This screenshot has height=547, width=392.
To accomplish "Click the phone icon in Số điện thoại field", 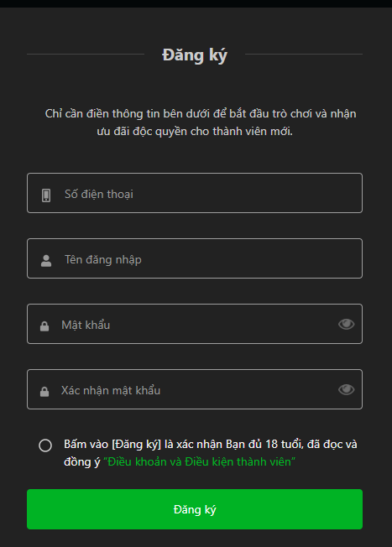I will (x=46, y=195).
